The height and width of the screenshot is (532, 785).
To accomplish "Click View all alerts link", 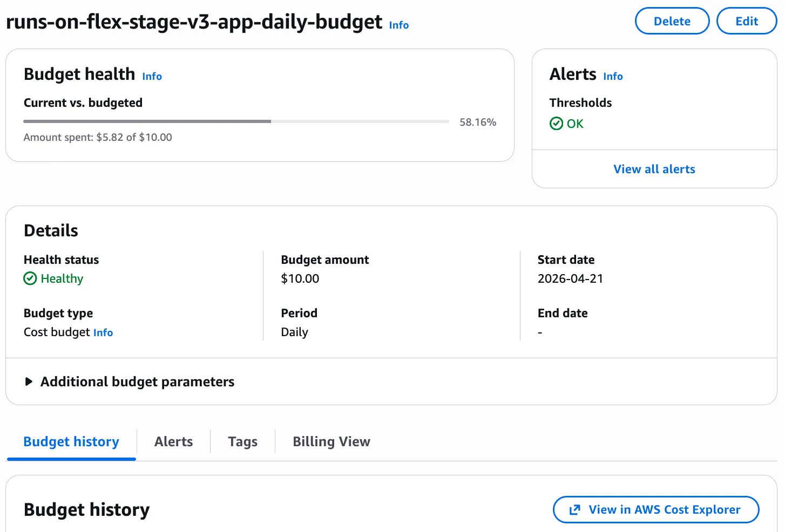I will (654, 169).
